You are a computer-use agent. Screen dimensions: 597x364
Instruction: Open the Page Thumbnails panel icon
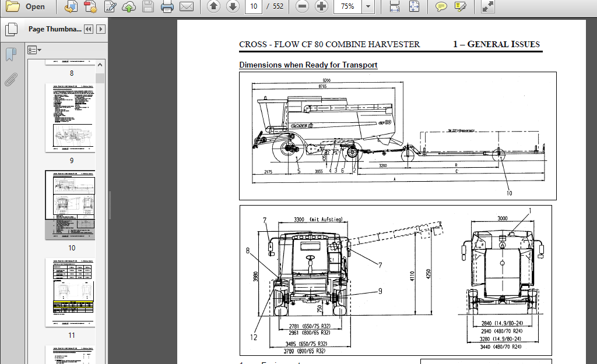[12, 29]
